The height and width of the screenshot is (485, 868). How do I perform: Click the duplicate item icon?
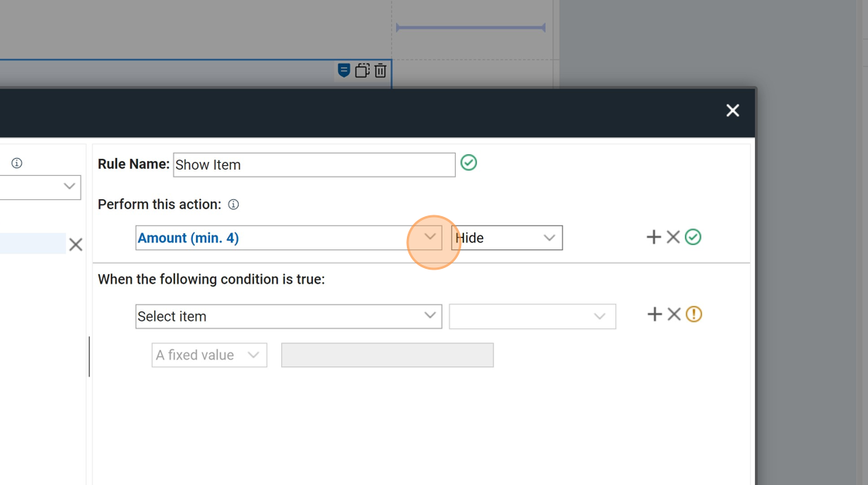pyautogui.click(x=362, y=71)
